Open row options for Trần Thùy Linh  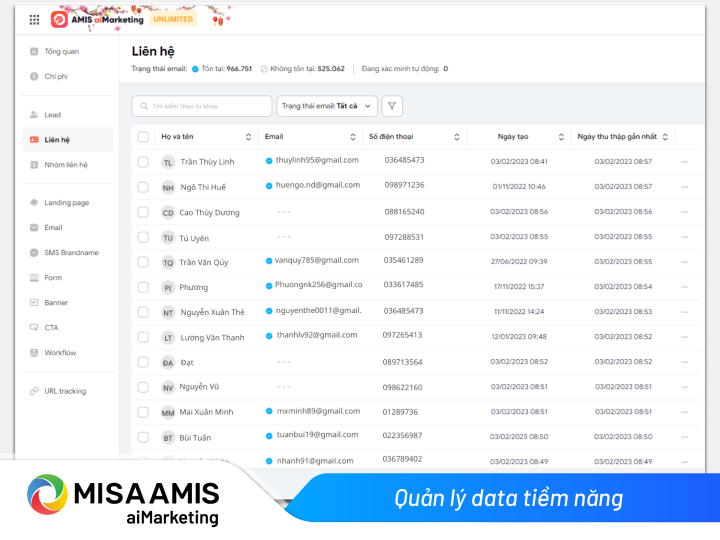(685, 162)
